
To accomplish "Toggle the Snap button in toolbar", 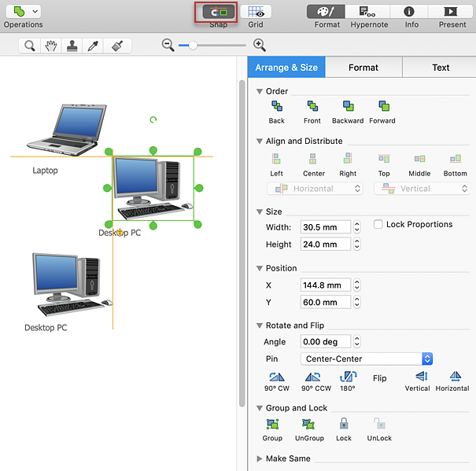I will click(218, 12).
